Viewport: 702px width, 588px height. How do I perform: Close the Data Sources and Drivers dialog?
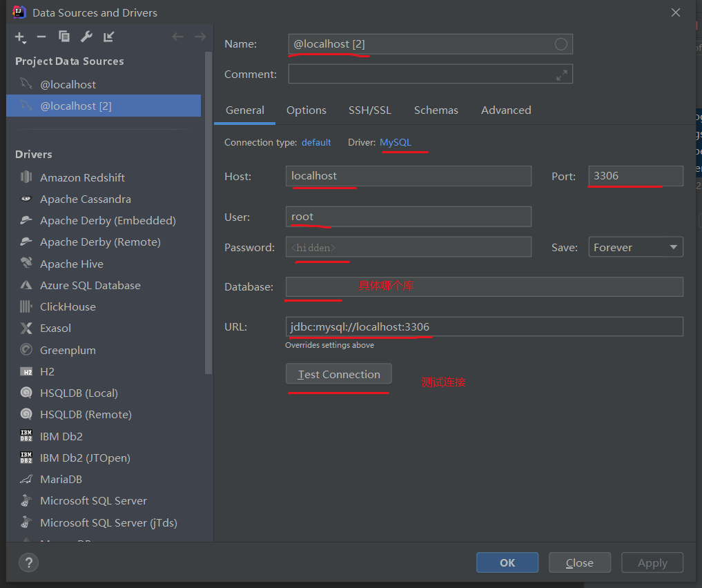[x=676, y=12]
